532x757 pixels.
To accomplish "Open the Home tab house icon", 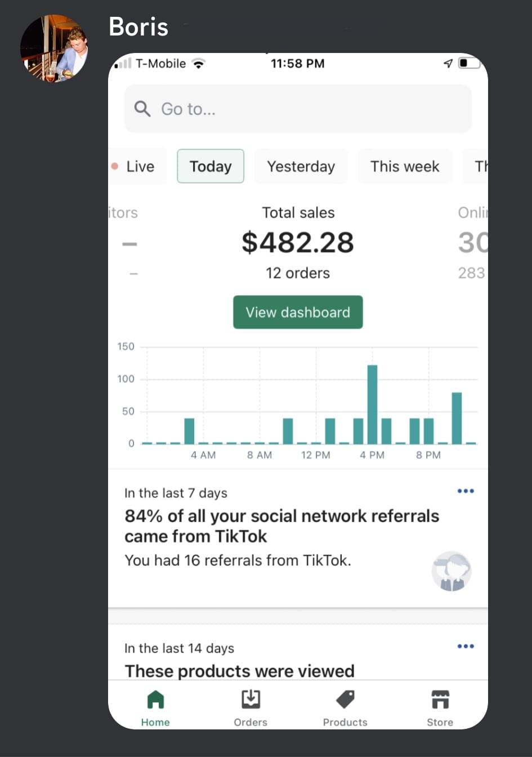I will click(x=155, y=700).
